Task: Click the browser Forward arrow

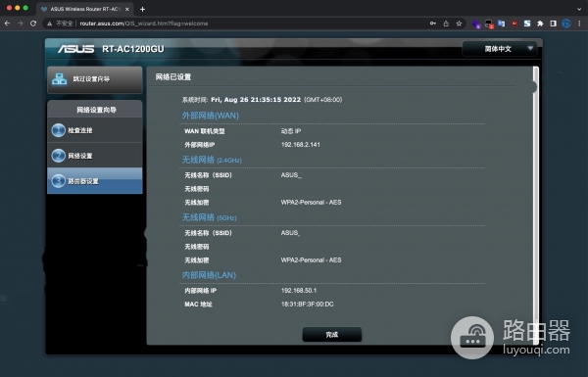Action: point(20,24)
